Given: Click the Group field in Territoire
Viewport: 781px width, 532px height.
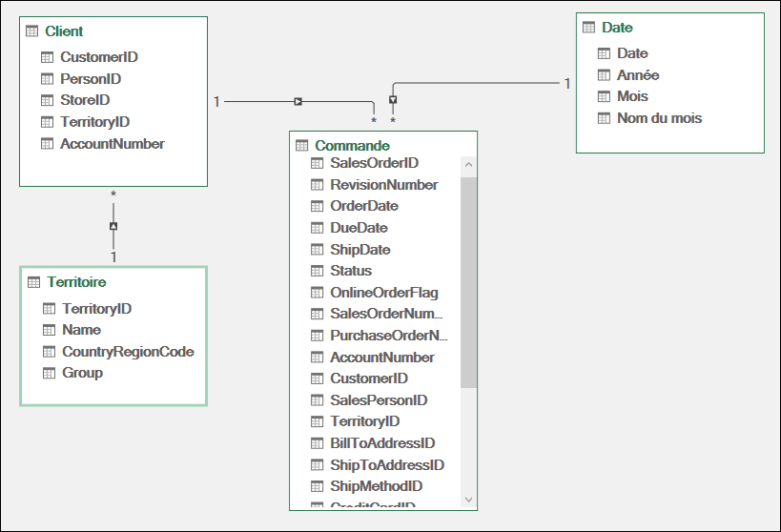Looking at the screenshot, I should (82, 373).
